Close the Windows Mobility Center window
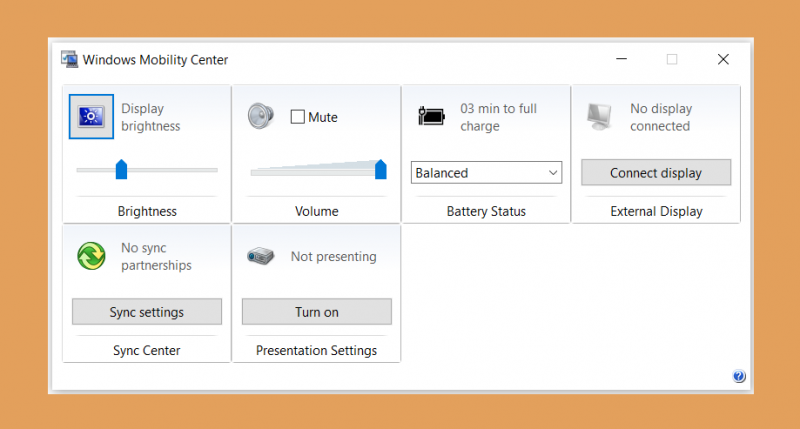Image resolution: width=800 pixels, height=429 pixels. click(x=723, y=59)
